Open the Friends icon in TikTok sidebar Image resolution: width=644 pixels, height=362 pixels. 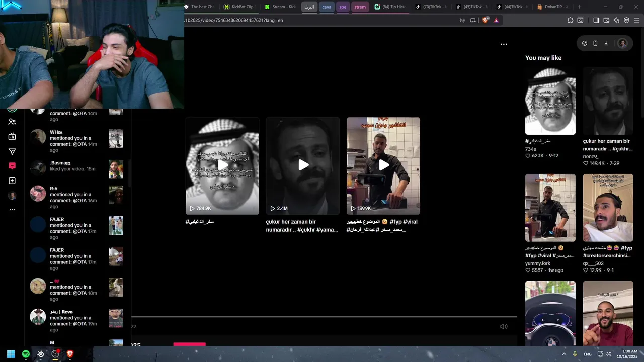click(12, 122)
